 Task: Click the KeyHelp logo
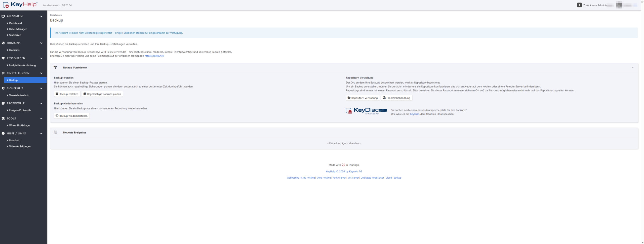[x=20, y=5]
